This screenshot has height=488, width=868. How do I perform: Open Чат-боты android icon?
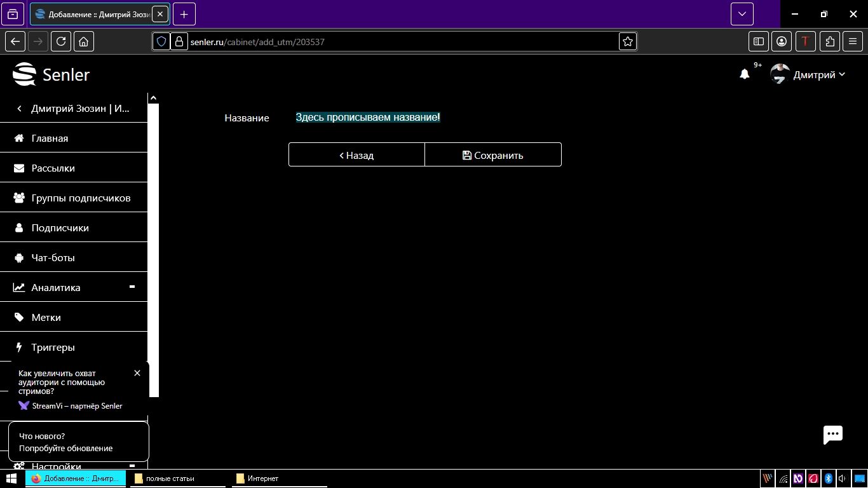tap(19, 257)
